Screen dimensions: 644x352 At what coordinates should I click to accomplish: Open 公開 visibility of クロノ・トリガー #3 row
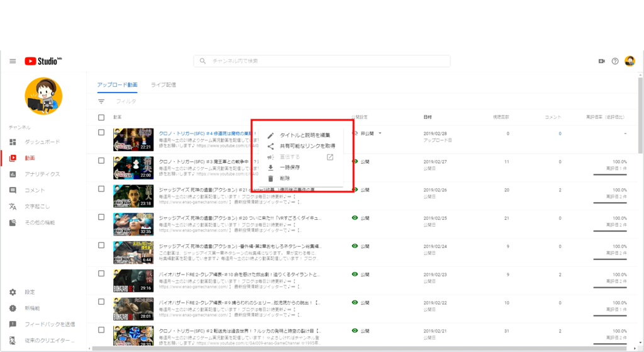[x=365, y=162]
